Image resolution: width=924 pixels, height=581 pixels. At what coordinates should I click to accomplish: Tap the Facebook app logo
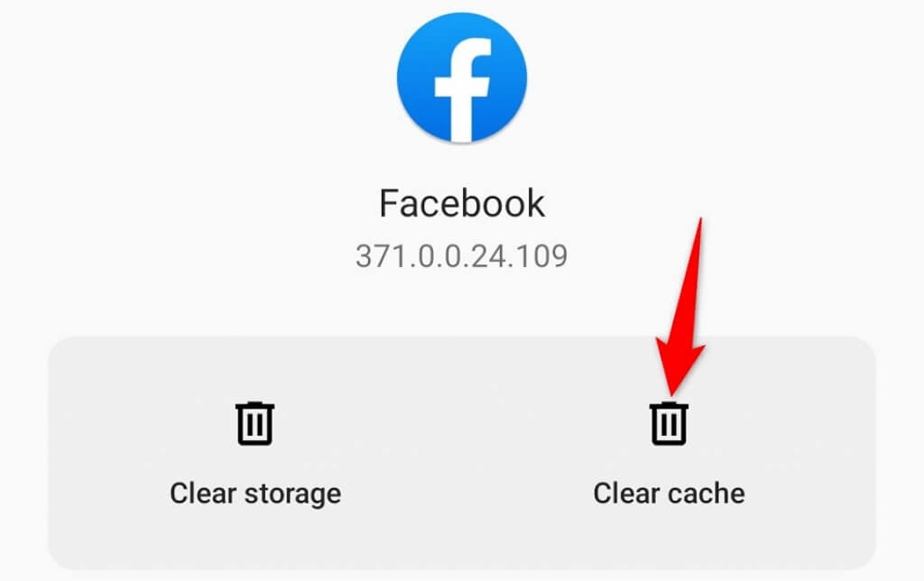(461, 78)
